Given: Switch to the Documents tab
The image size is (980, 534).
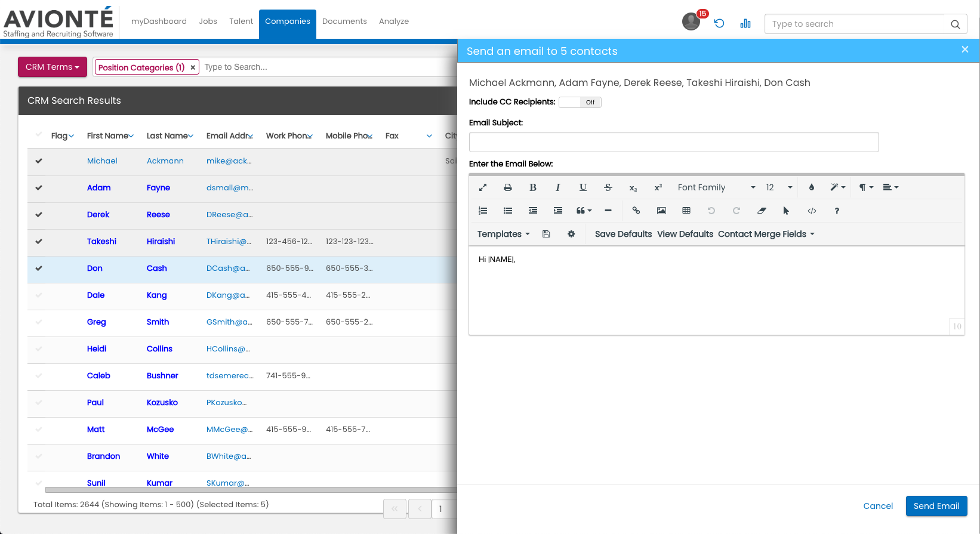Looking at the screenshot, I should pos(344,21).
